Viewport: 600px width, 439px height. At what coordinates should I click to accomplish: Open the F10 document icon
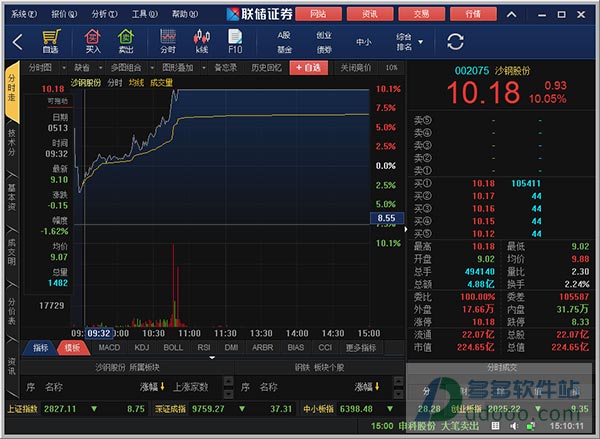[x=235, y=41]
